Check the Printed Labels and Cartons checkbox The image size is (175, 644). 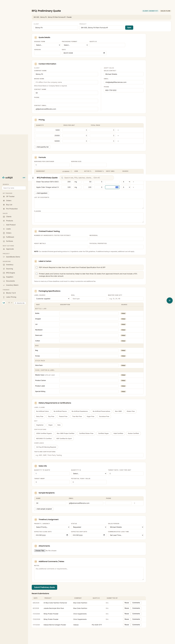click(x=37, y=274)
